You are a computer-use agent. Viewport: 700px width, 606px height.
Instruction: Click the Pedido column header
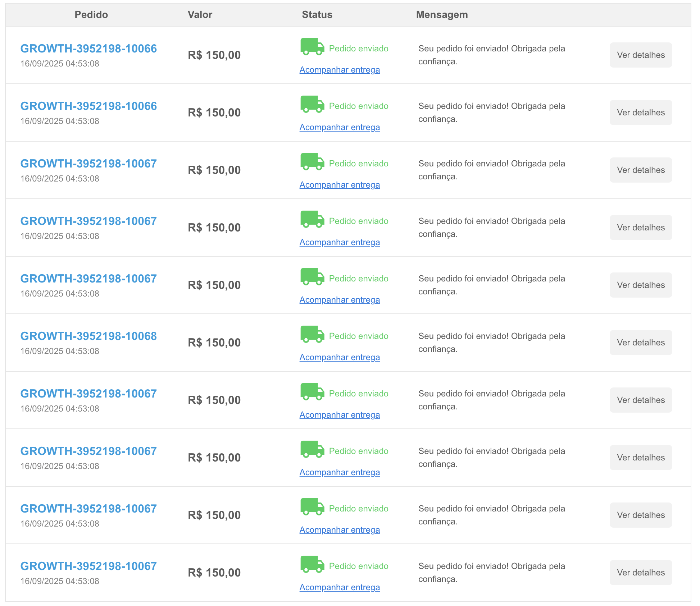(x=91, y=15)
